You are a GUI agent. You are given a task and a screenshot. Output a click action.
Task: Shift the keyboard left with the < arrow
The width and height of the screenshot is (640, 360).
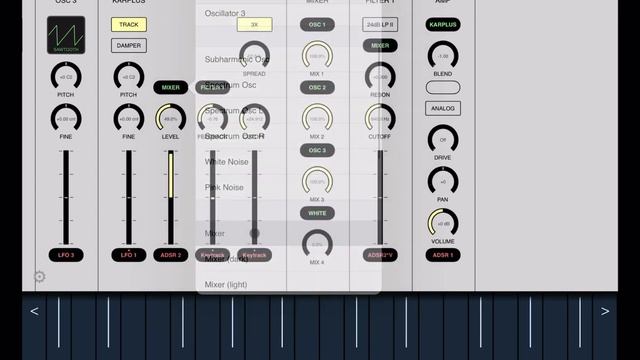coord(34,311)
